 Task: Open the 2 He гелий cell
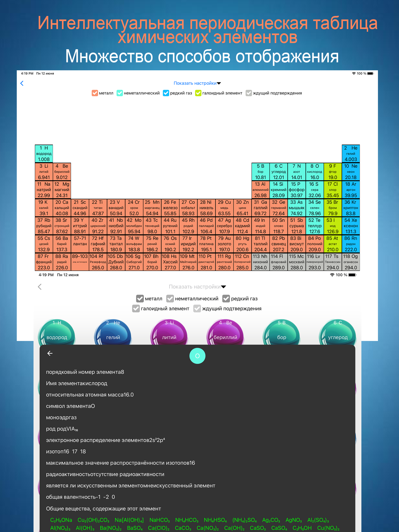[351, 153]
